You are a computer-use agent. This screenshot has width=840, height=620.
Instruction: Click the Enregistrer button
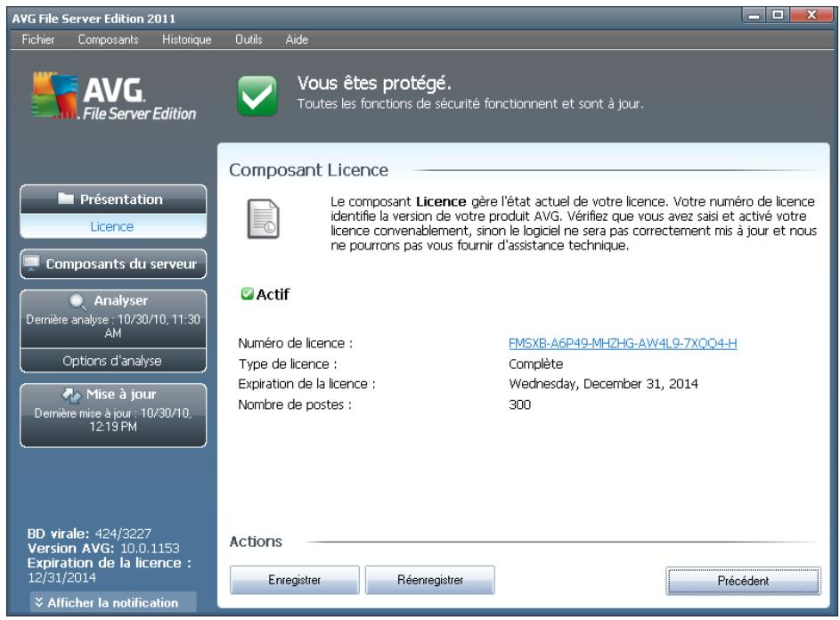(295, 580)
